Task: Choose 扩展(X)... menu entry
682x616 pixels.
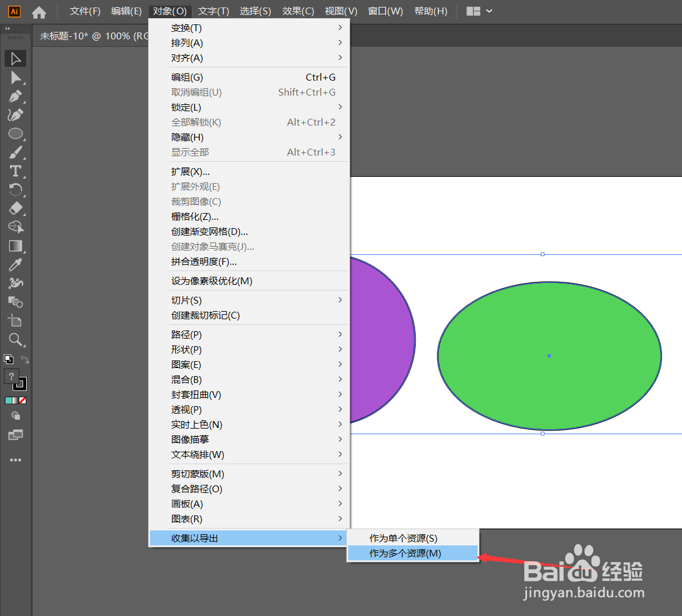Action: pos(249,171)
